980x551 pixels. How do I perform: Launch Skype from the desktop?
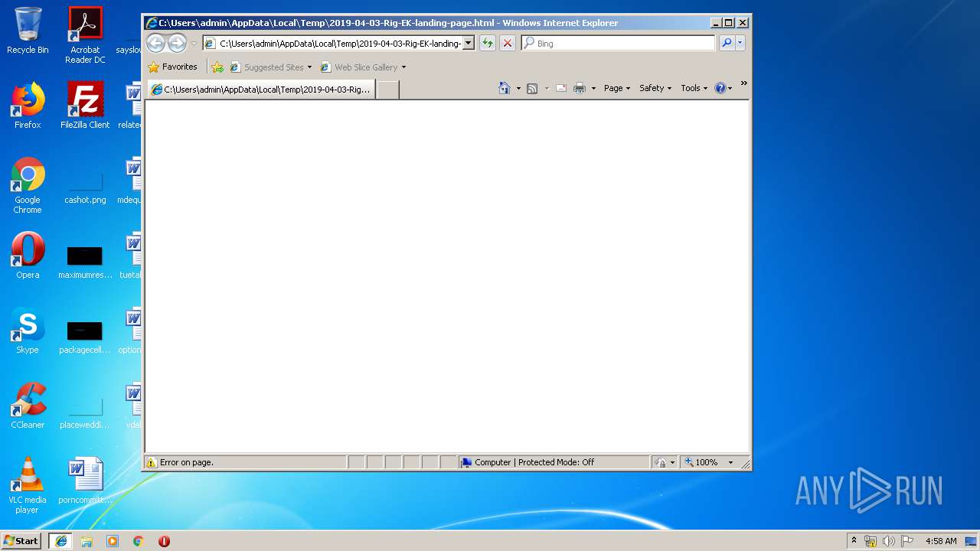click(28, 331)
